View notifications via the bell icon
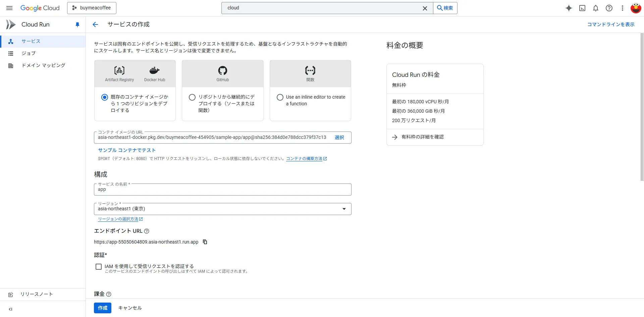Viewport: 644px width, 317px height. (596, 8)
